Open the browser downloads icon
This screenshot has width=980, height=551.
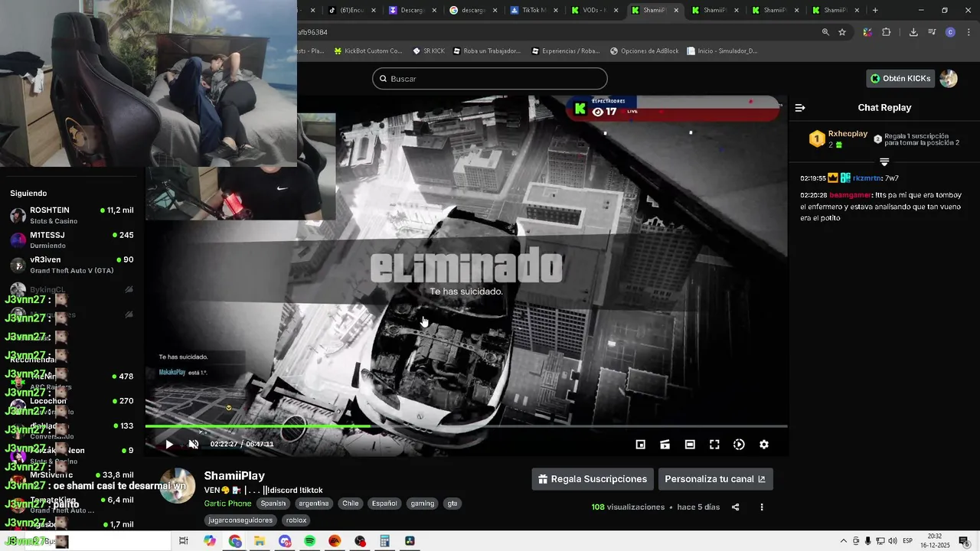point(913,32)
